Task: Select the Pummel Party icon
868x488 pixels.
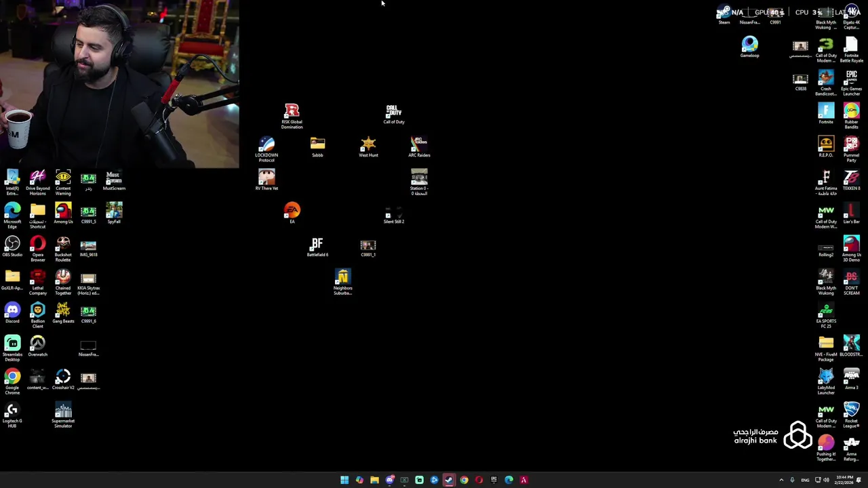Action: click(x=852, y=150)
